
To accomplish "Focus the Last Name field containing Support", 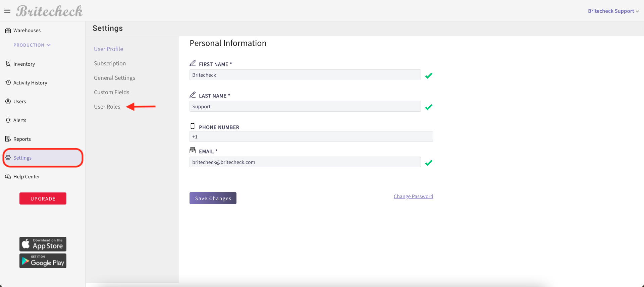I will click(305, 106).
